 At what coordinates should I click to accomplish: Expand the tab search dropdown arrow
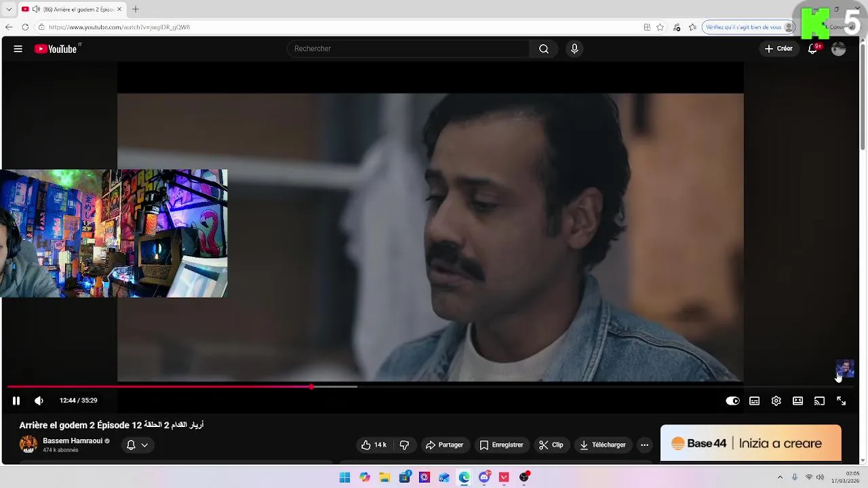tap(9, 9)
